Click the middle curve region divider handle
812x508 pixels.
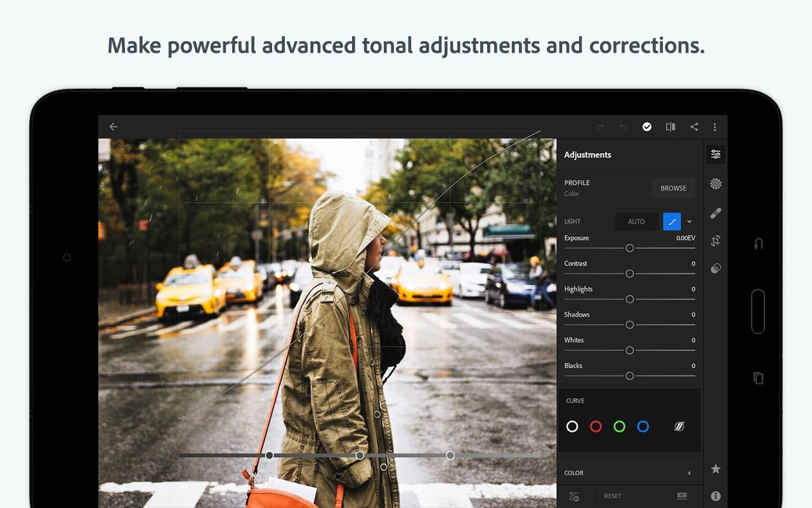(360, 455)
